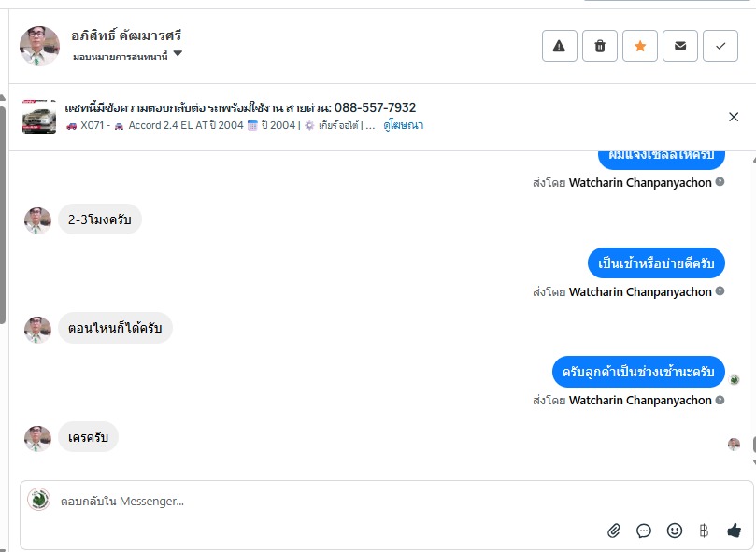Send a thumbs-up like
Screen dimensions: 756x552
(734, 531)
